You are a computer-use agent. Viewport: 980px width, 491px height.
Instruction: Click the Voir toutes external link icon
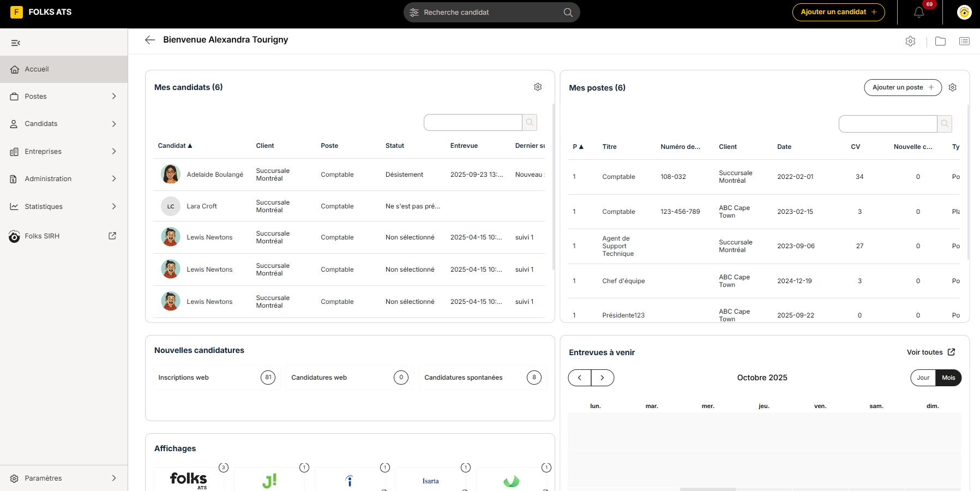click(952, 352)
